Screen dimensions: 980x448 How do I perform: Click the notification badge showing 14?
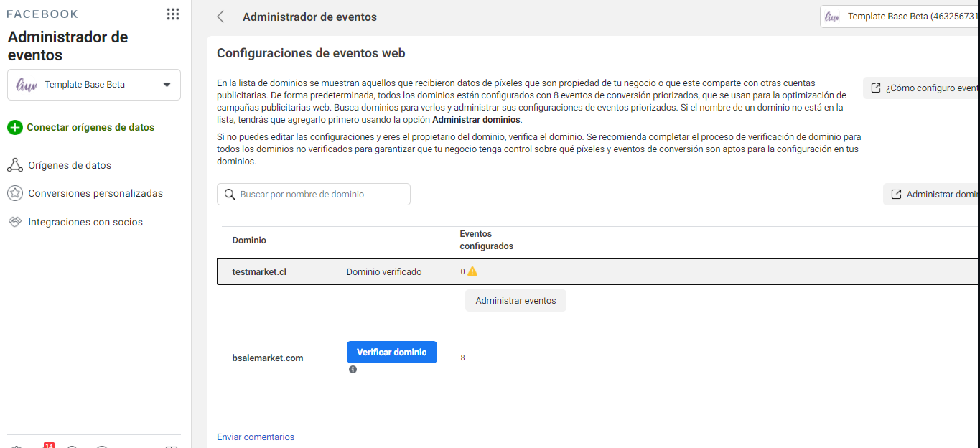[x=49, y=445]
